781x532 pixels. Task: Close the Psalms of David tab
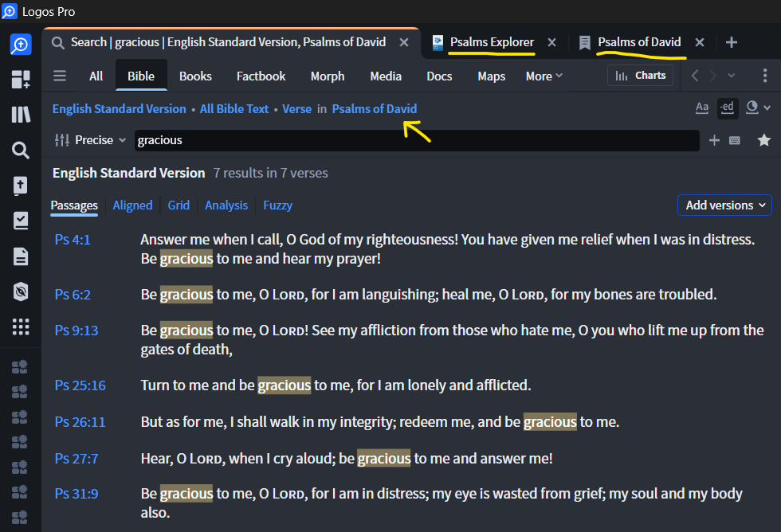(700, 42)
